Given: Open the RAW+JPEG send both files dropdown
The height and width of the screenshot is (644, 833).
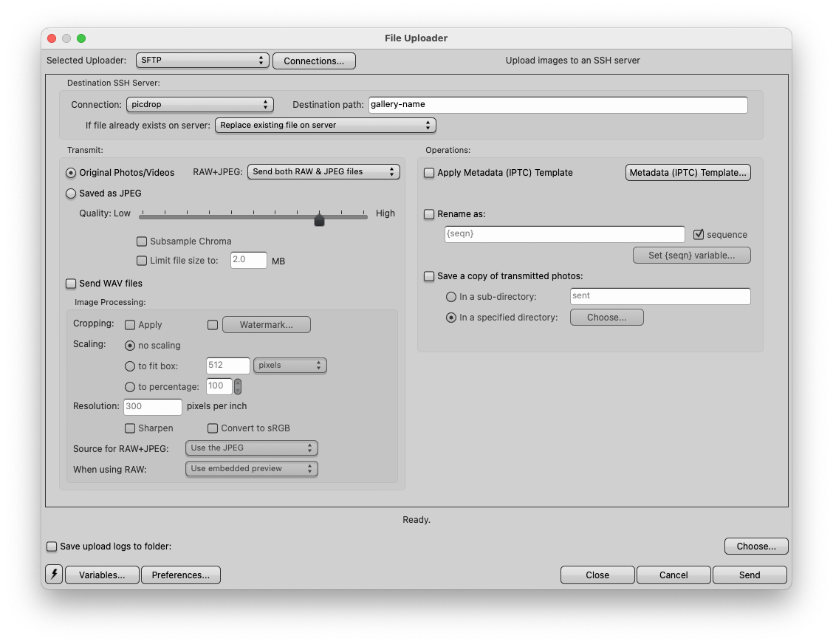Looking at the screenshot, I should coord(323,171).
